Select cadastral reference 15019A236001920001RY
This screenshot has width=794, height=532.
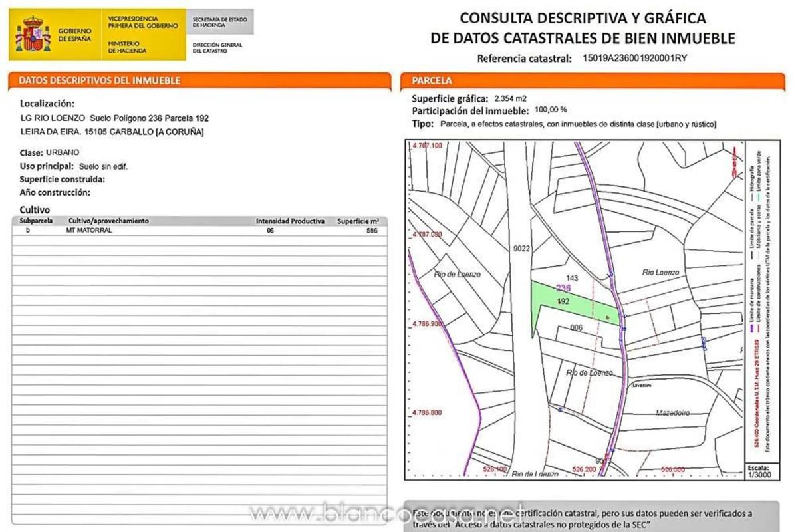(634, 58)
